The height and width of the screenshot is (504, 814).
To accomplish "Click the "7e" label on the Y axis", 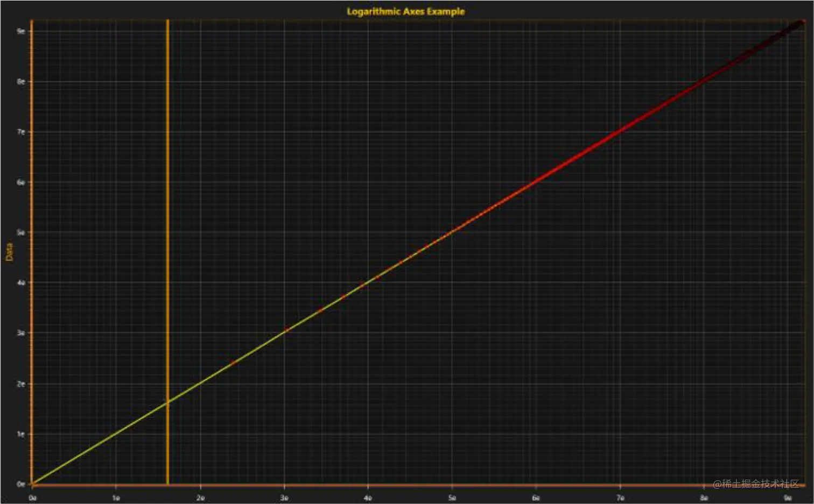I will click(x=21, y=132).
